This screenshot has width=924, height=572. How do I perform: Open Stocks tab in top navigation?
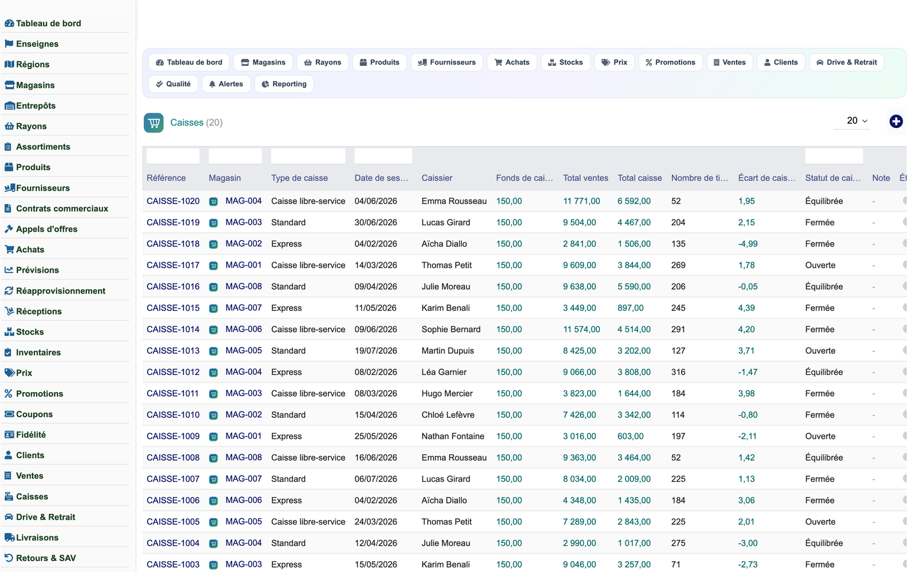pyautogui.click(x=566, y=62)
